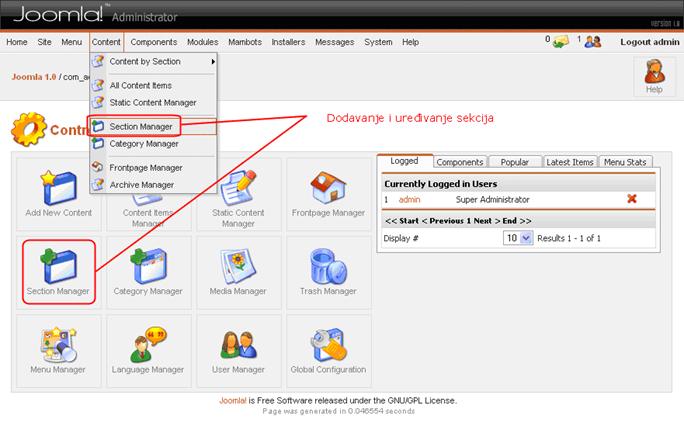Open the Home menu
Image resolution: width=684 pixels, height=426 pixels.
(17, 42)
